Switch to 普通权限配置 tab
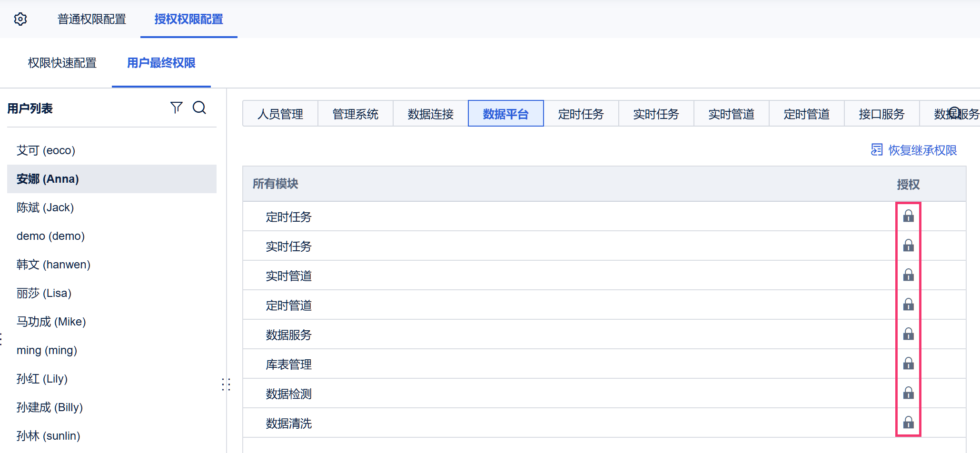 click(x=92, y=19)
